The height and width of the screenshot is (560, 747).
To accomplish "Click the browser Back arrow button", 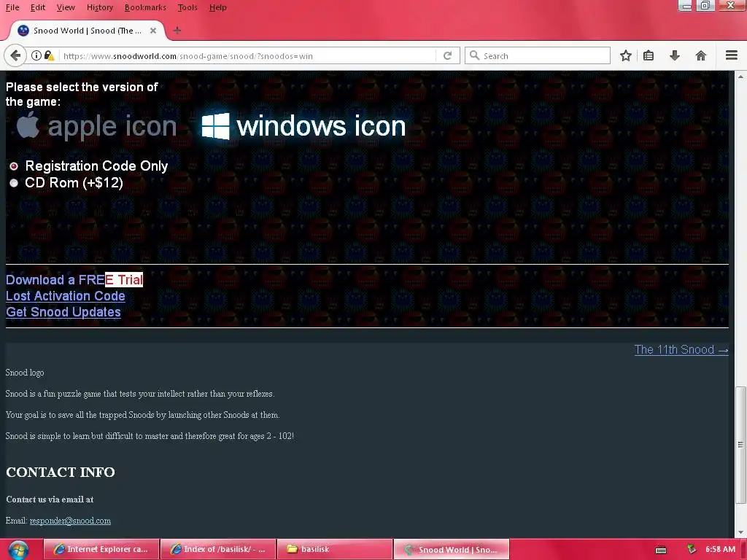I will point(15,55).
